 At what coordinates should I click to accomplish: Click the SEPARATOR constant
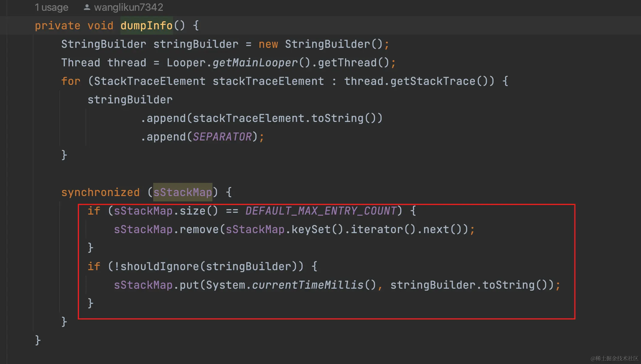click(x=222, y=137)
